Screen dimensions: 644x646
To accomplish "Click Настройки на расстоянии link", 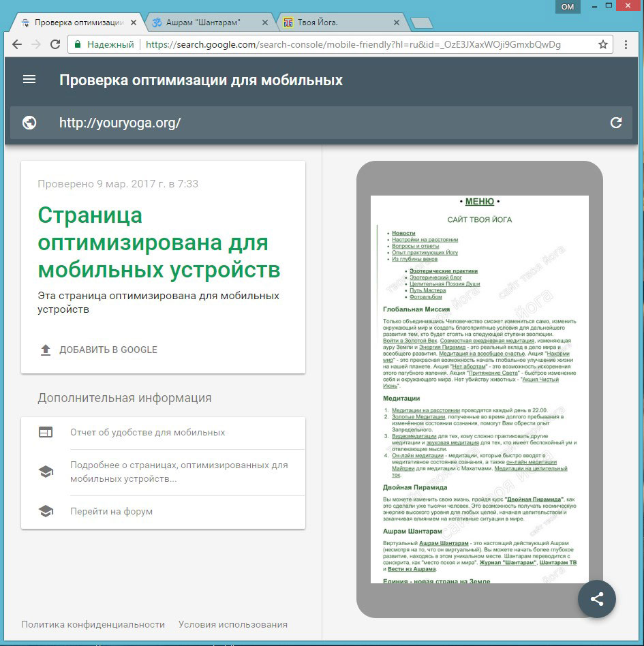I will (425, 240).
